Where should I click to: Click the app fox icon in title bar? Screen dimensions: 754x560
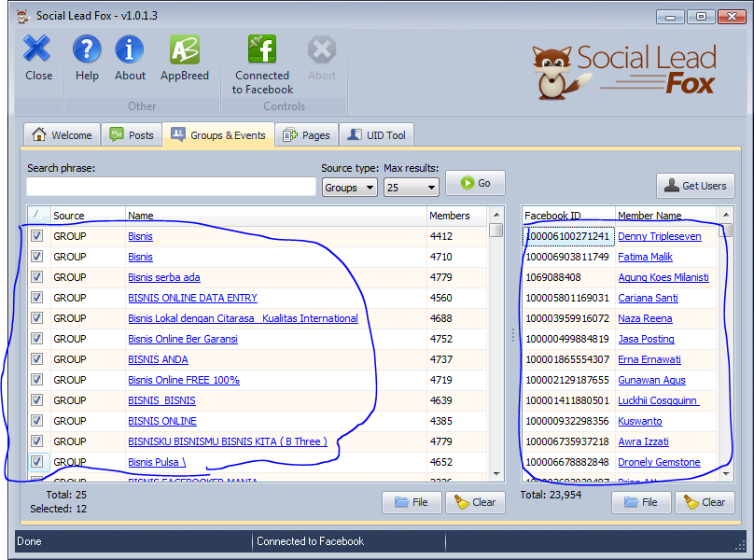22,16
